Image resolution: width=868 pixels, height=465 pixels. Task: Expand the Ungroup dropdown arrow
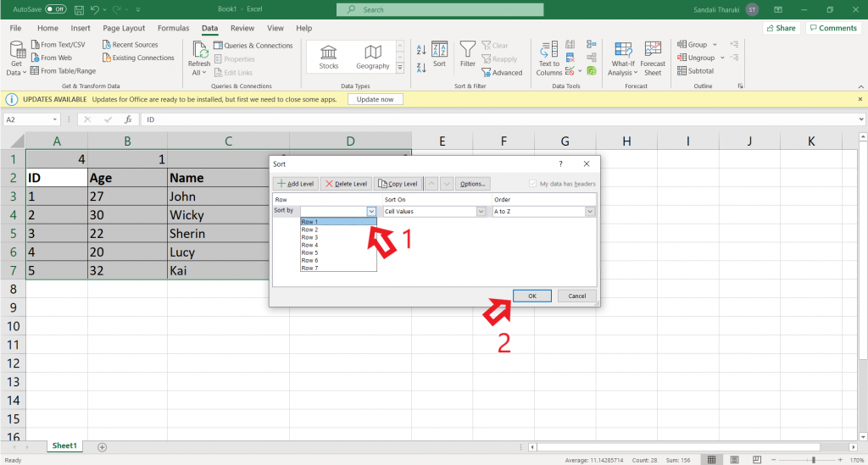(x=722, y=58)
